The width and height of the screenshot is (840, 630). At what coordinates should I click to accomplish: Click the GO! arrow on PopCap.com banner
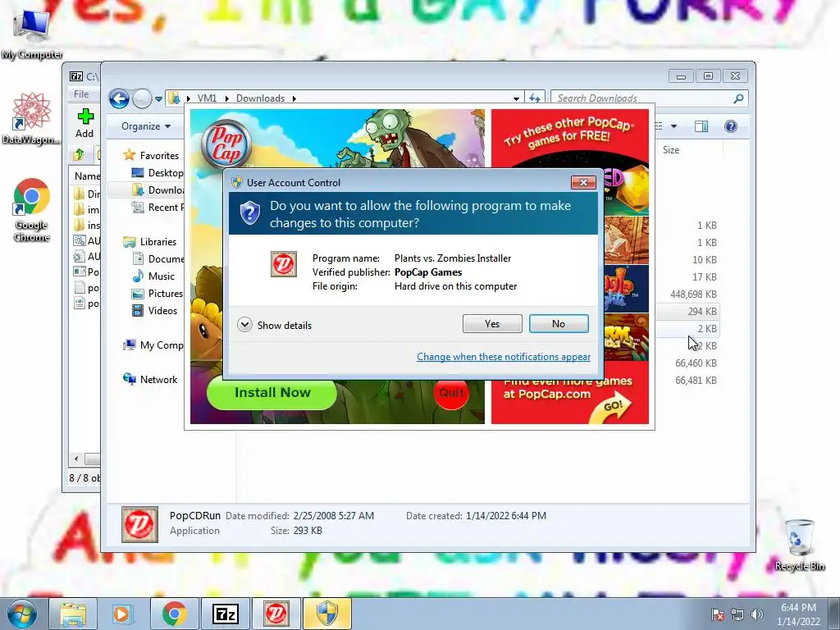pos(610,409)
